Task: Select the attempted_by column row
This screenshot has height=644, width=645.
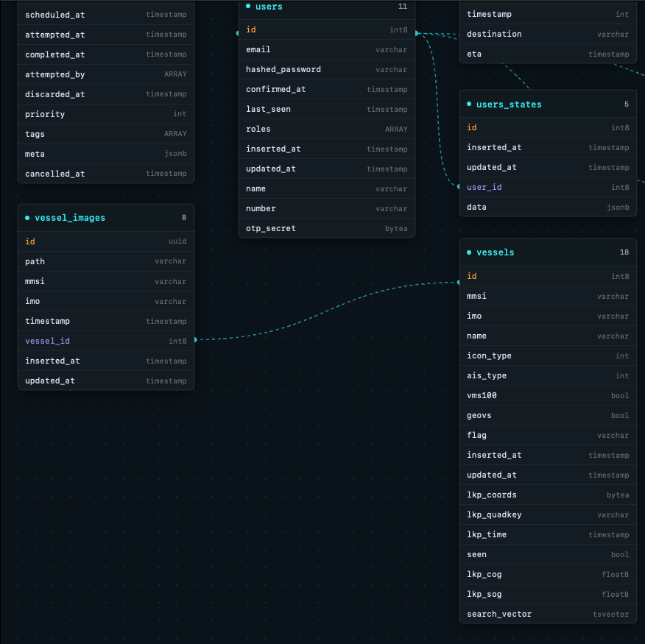Action: [106, 74]
